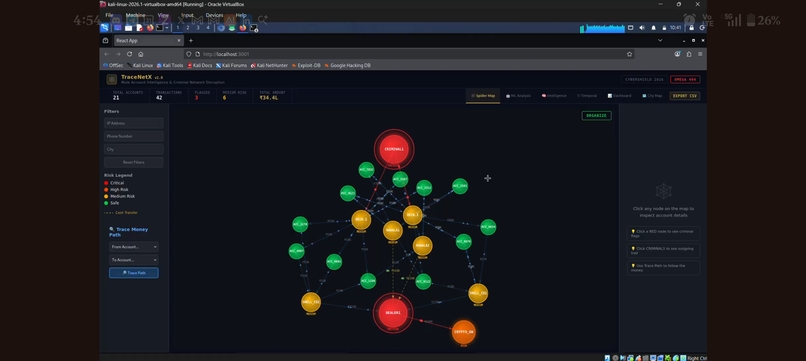Open the From Account dropdown
The image size is (806, 361).
[134, 247]
